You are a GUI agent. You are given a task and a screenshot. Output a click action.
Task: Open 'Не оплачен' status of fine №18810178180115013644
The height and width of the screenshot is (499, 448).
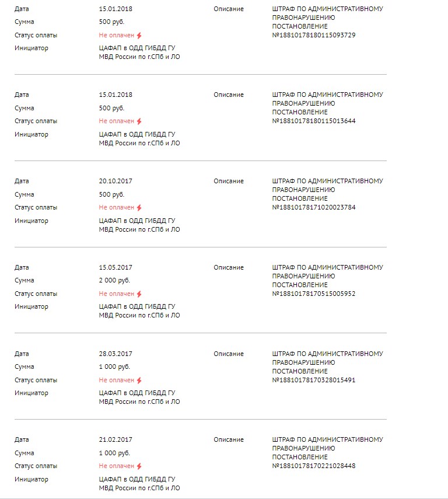pos(117,121)
